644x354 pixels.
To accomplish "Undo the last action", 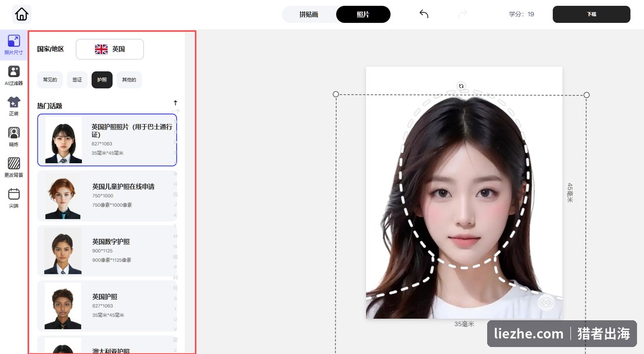I will tap(424, 15).
